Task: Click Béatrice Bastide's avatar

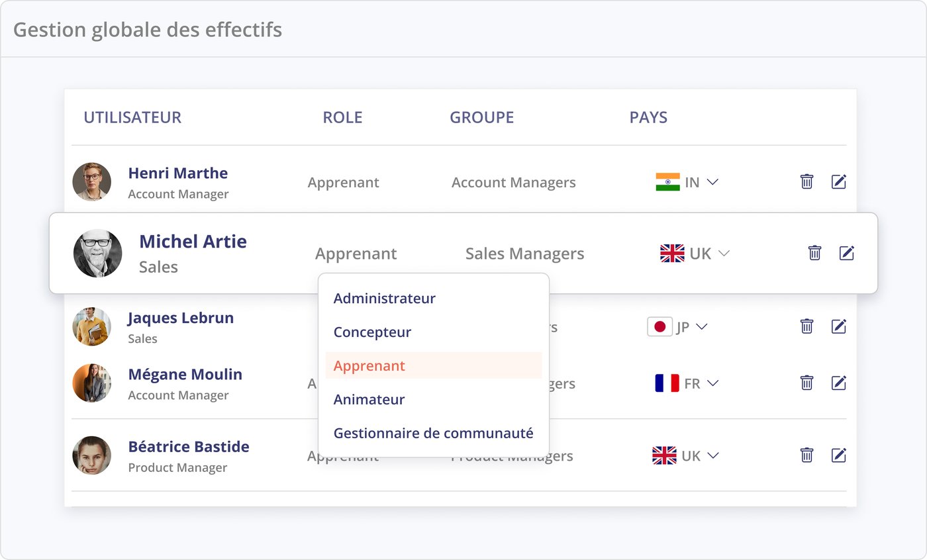Action: (x=91, y=455)
